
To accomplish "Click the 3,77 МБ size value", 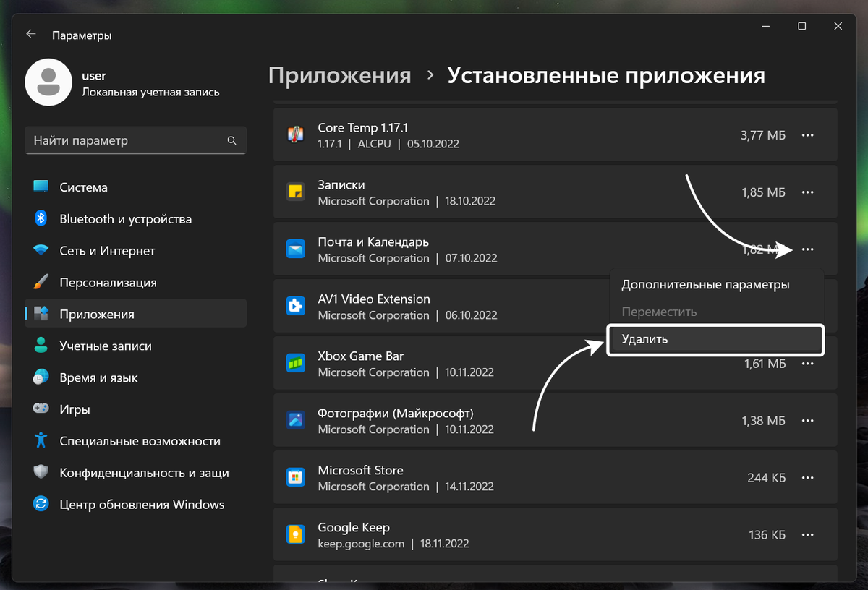I will click(763, 135).
